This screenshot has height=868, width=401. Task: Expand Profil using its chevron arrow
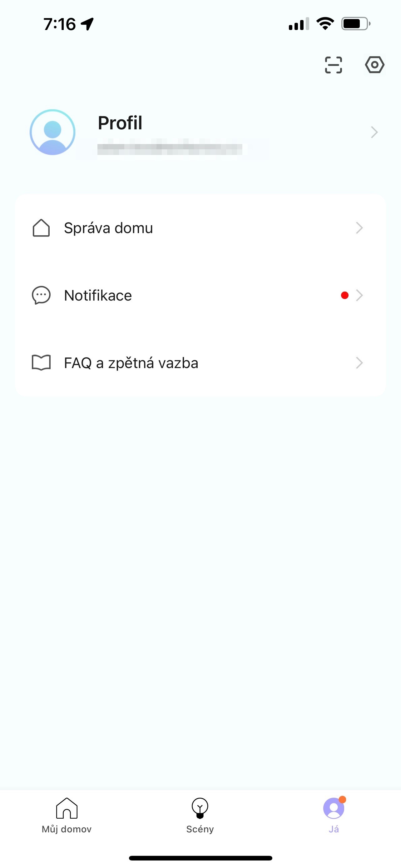374,132
